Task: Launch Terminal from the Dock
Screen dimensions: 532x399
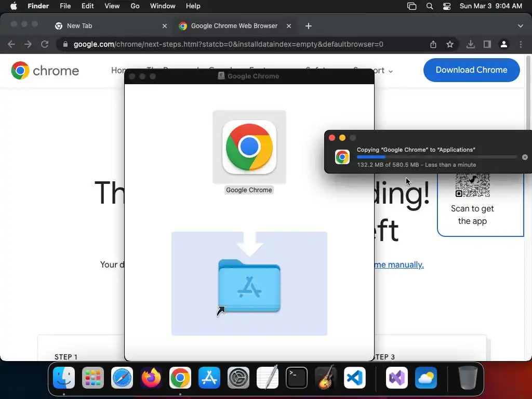Action: pyautogui.click(x=297, y=378)
